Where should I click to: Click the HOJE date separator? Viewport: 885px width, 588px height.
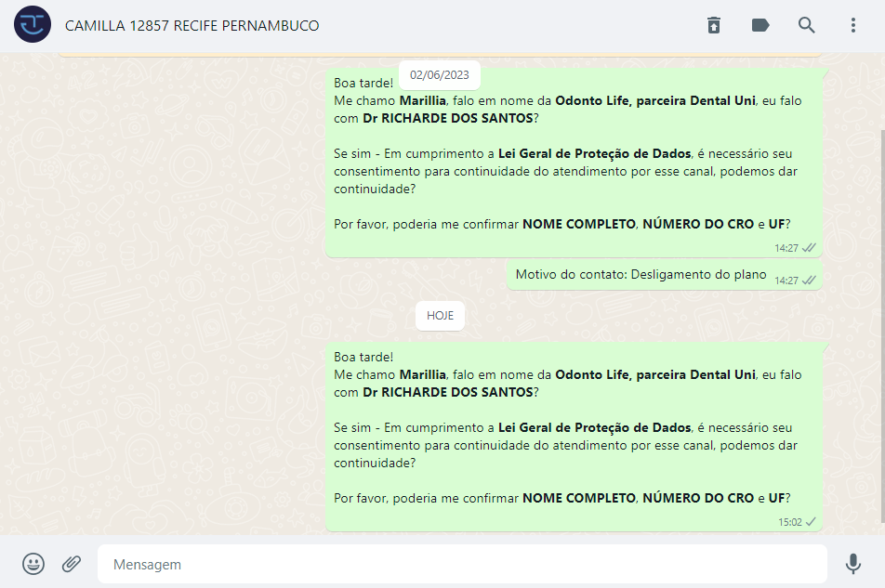pyautogui.click(x=440, y=316)
